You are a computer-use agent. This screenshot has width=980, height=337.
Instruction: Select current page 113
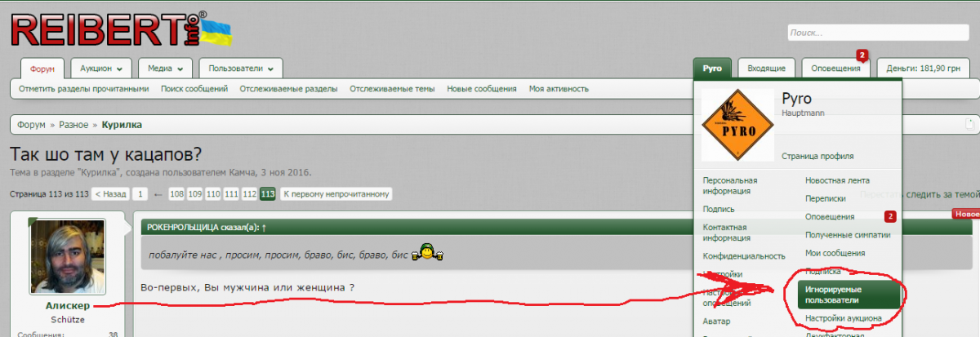267,194
